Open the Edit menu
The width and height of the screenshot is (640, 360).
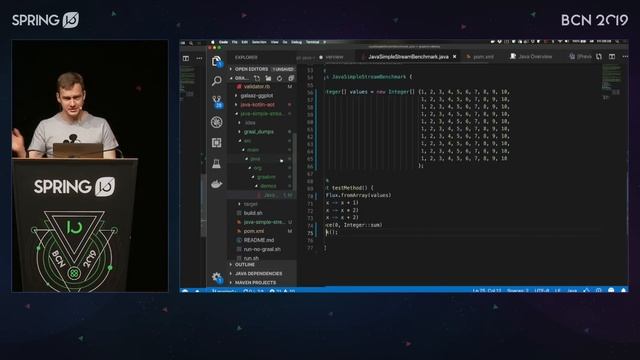coord(244,42)
